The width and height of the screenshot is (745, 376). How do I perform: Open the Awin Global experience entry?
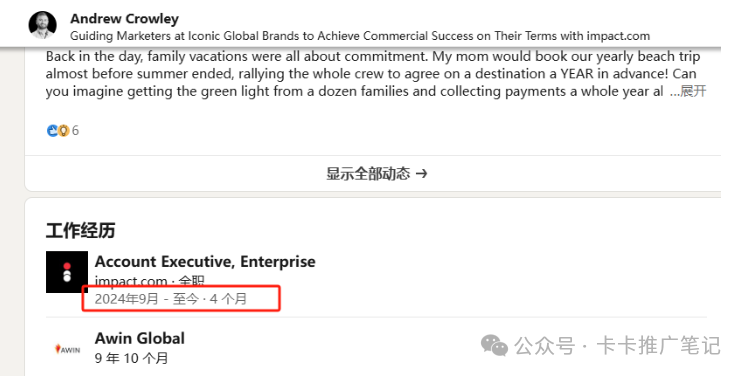pos(140,338)
